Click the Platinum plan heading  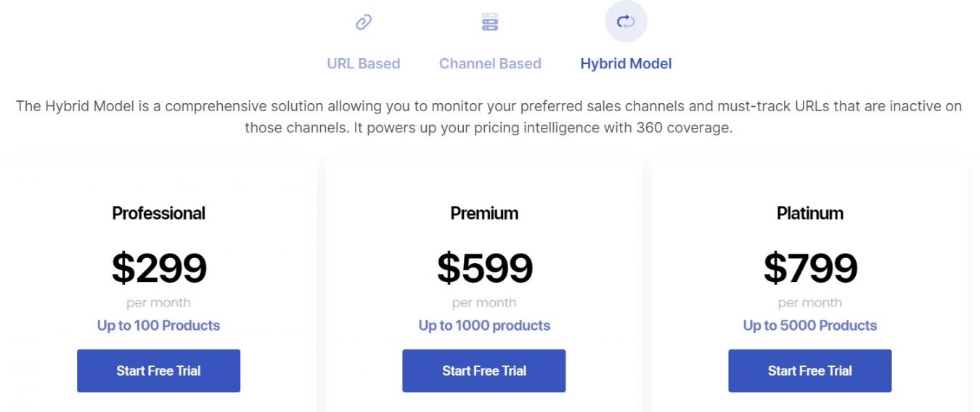(810, 214)
